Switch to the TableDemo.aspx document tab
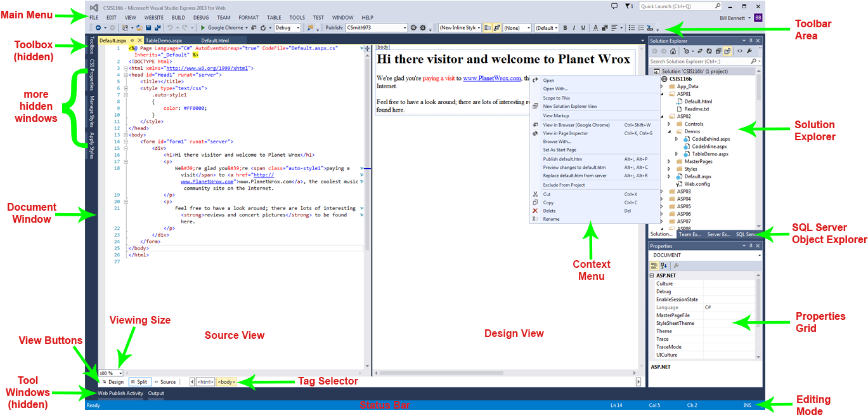Screen dimensions: 868x415 [x=164, y=40]
